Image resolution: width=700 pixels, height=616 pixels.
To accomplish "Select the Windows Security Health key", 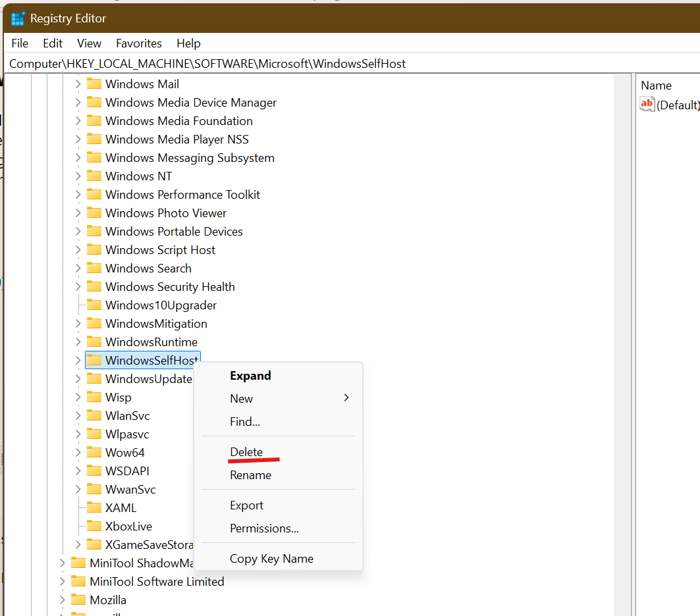I will 170,287.
